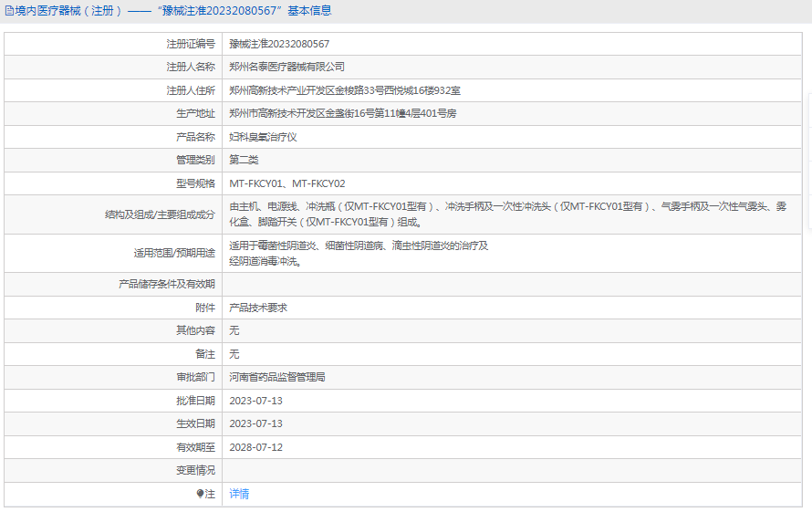Click 生效日期 value 2023-07-13

[255, 423]
